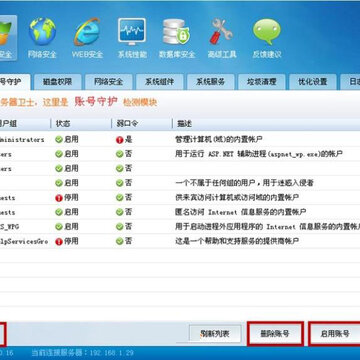Image resolution: width=360 pixels, height=360 pixels.
Task: Click the 刷新列表 button
Action: click(215, 334)
